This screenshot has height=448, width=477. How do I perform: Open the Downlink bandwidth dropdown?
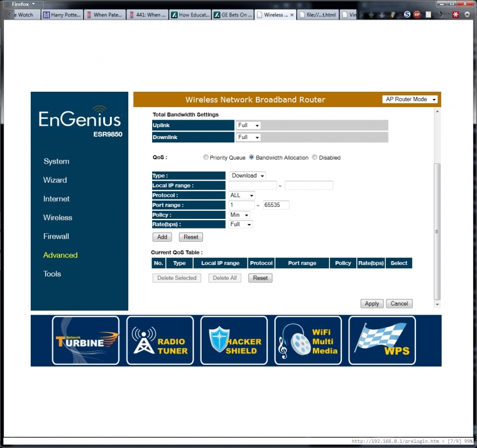[x=248, y=137]
